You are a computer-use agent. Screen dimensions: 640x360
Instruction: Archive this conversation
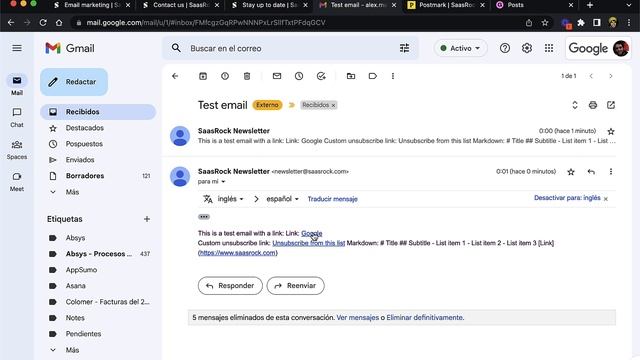coord(203,76)
